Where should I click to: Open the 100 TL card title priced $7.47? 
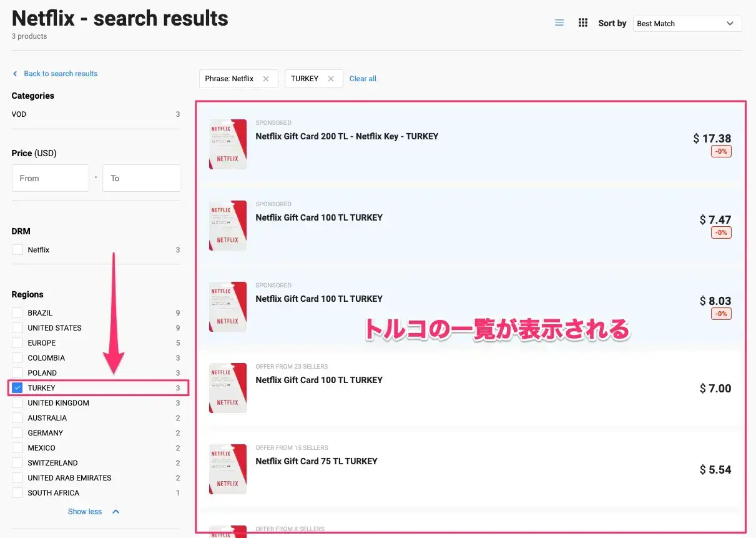pos(319,217)
